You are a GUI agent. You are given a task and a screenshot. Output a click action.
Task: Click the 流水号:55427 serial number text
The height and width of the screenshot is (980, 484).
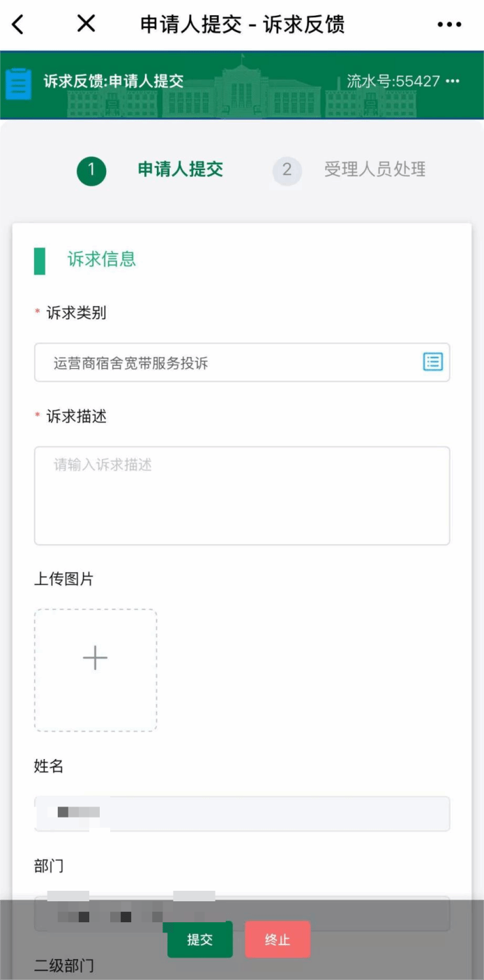click(393, 82)
